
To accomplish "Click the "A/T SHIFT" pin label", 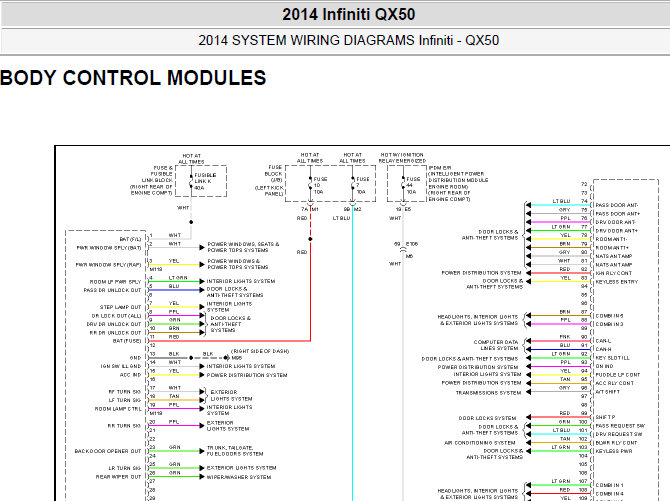I will [608, 392].
